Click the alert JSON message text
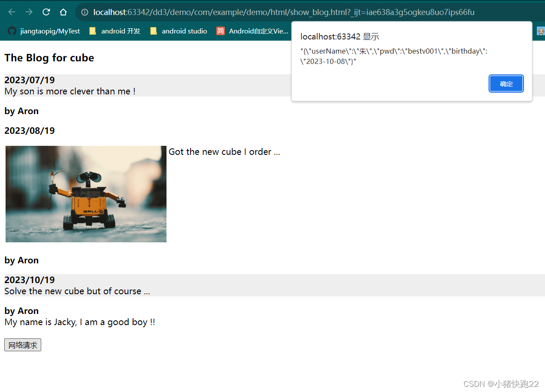This screenshot has width=545, height=392. (394, 56)
